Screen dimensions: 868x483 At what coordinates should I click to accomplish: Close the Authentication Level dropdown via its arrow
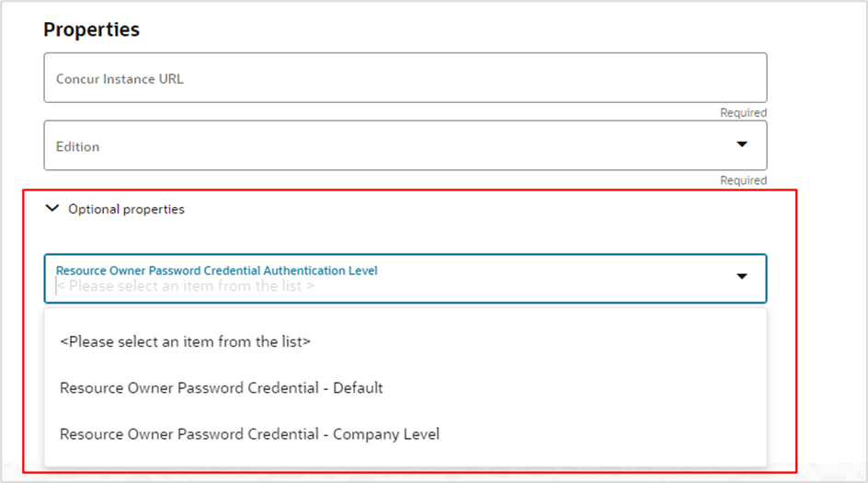pos(742,277)
